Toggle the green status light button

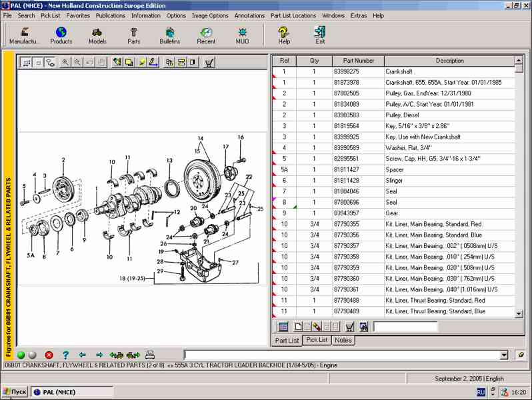[x=21, y=355]
